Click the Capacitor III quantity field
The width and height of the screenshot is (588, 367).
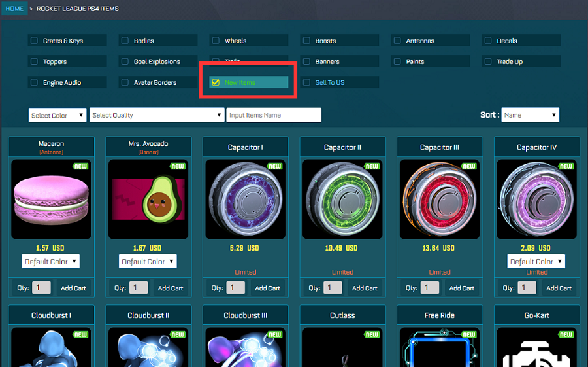coord(430,288)
